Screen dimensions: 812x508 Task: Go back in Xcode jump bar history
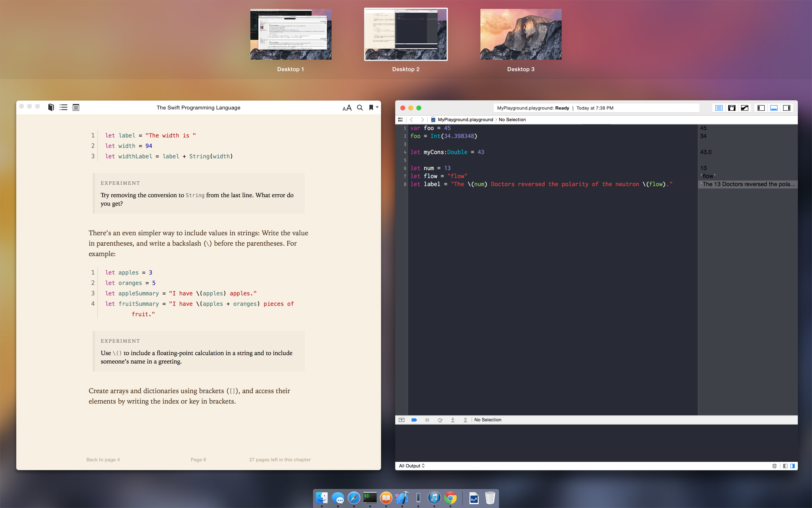pos(411,120)
